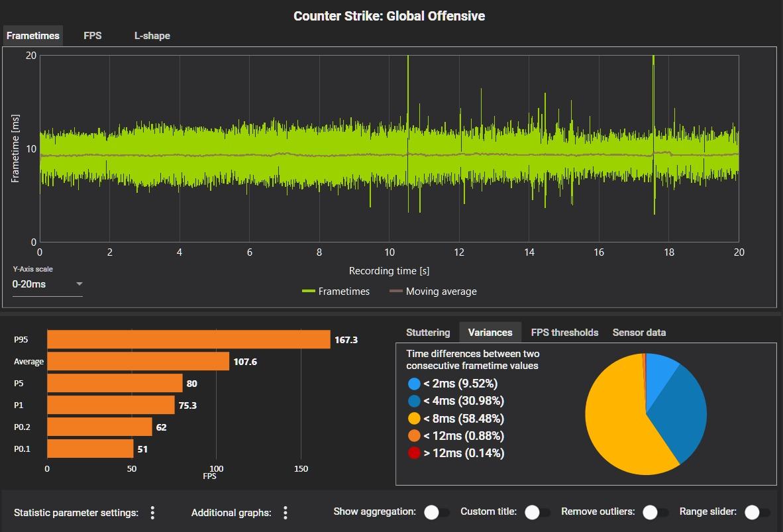Viewport: 783px width, 532px height.
Task: Click the variances description text
Action: tap(472, 360)
